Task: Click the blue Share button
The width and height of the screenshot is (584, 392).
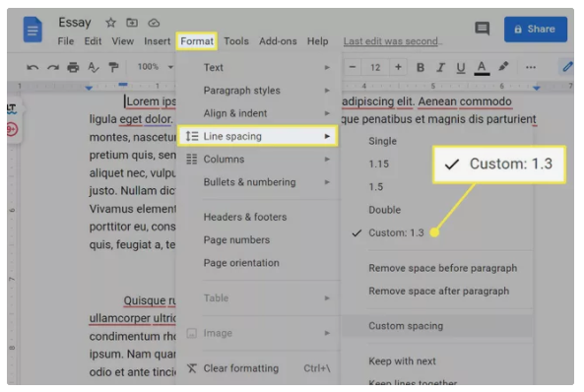Action: point(536,30)
